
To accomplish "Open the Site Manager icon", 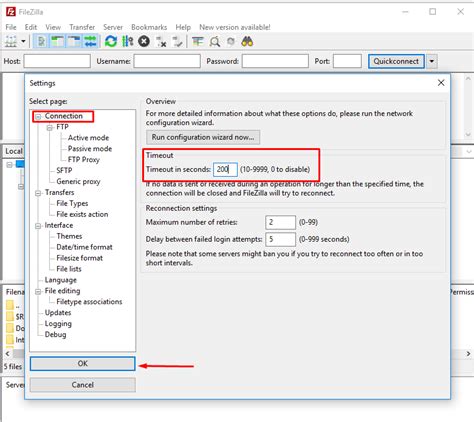I will pyautogui.click(x=11, y=42).
